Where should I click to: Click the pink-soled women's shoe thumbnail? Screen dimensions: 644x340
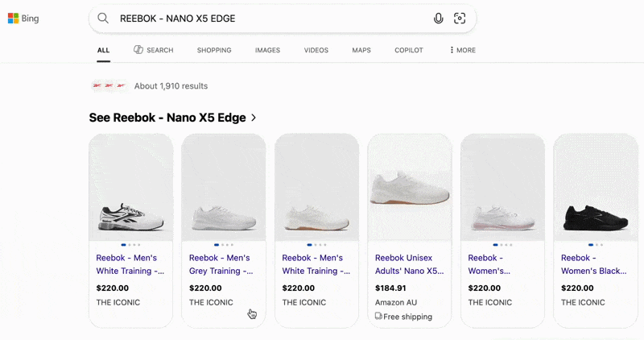tap(502, 187)
